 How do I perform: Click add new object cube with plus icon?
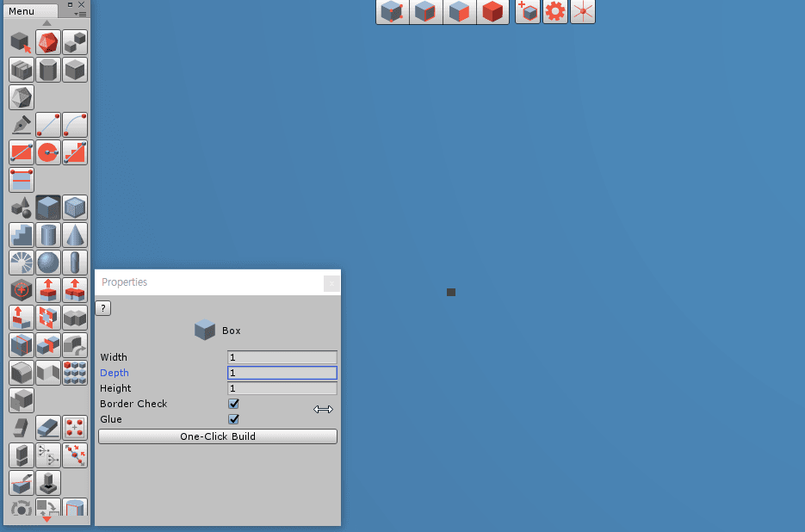coord(528,11)
